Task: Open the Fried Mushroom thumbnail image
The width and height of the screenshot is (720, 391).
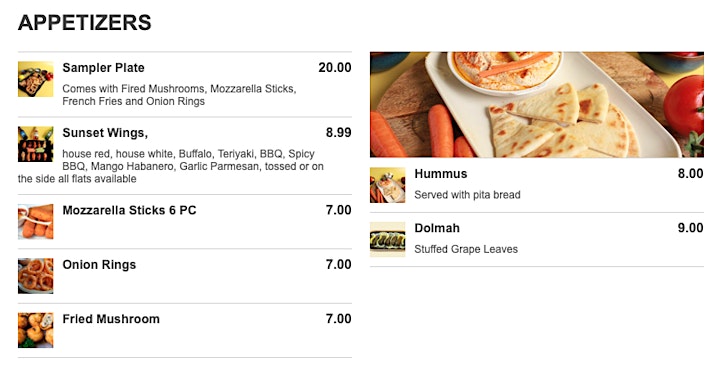Action: (35, 330)
